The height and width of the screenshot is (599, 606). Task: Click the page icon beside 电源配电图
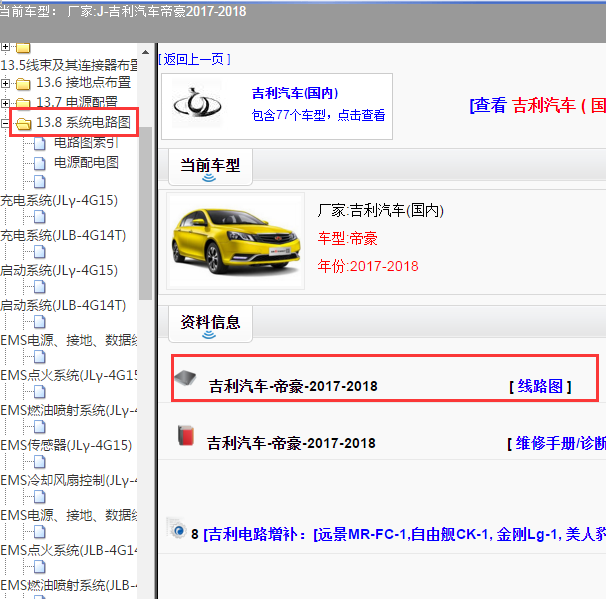coord(39,163)
